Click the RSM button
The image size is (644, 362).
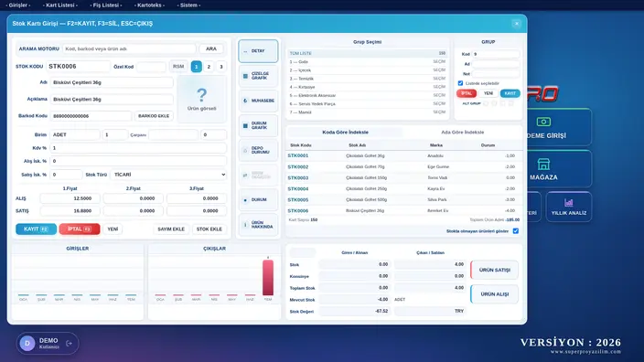[x=178, y=67]
